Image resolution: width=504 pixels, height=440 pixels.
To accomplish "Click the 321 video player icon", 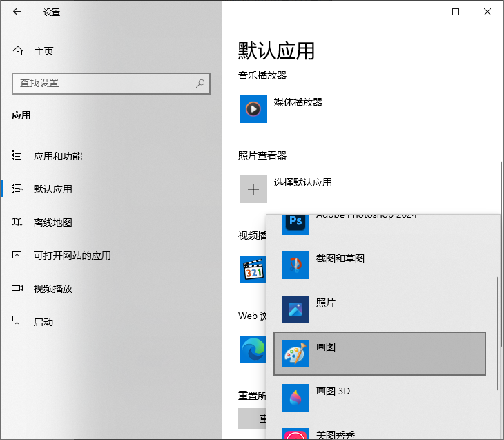I will (253, 269).
